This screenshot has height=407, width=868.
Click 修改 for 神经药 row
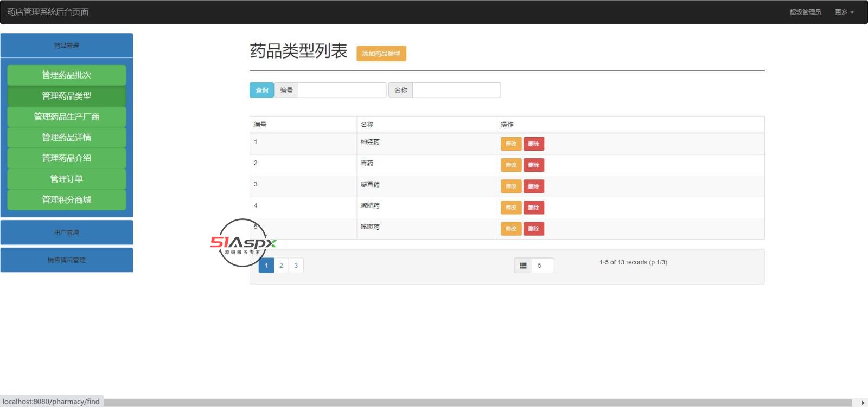point(510,144)
